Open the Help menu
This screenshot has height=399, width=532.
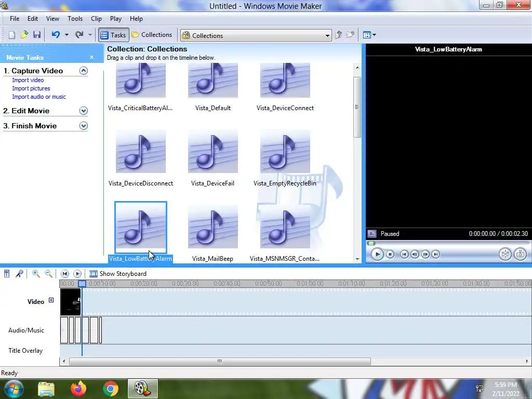(x=136, y=19)
